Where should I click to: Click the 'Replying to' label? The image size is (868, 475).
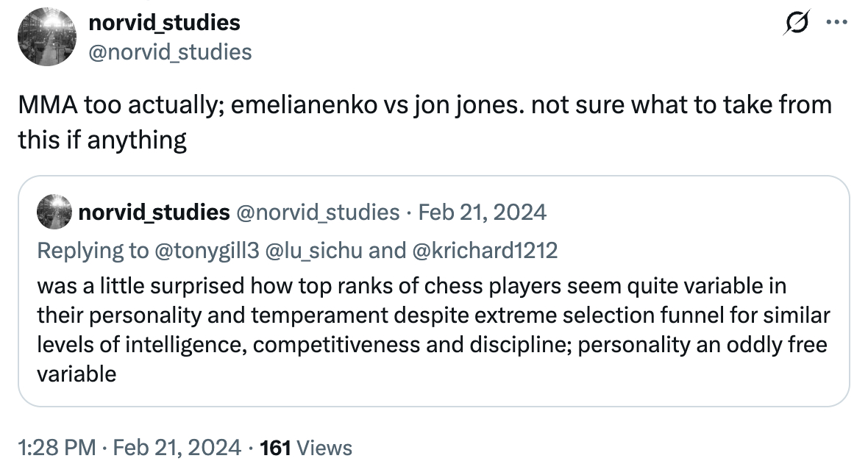(x=92, y=251)
